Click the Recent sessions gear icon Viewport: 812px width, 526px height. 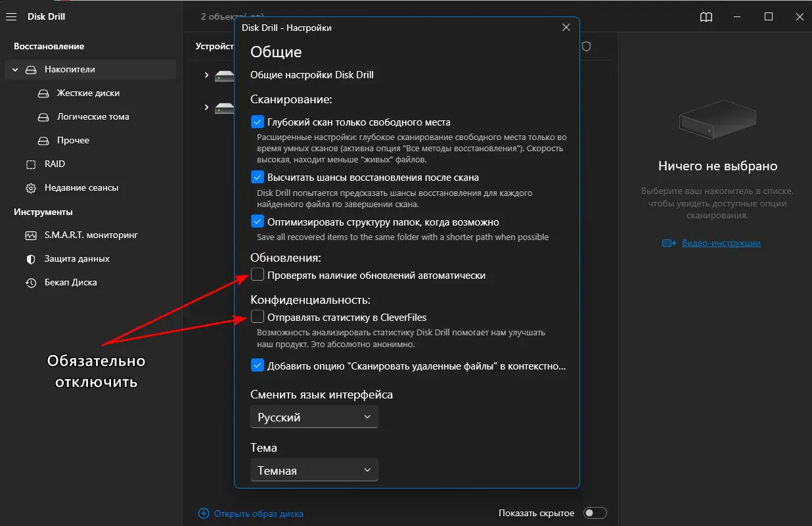click(31, 188)
